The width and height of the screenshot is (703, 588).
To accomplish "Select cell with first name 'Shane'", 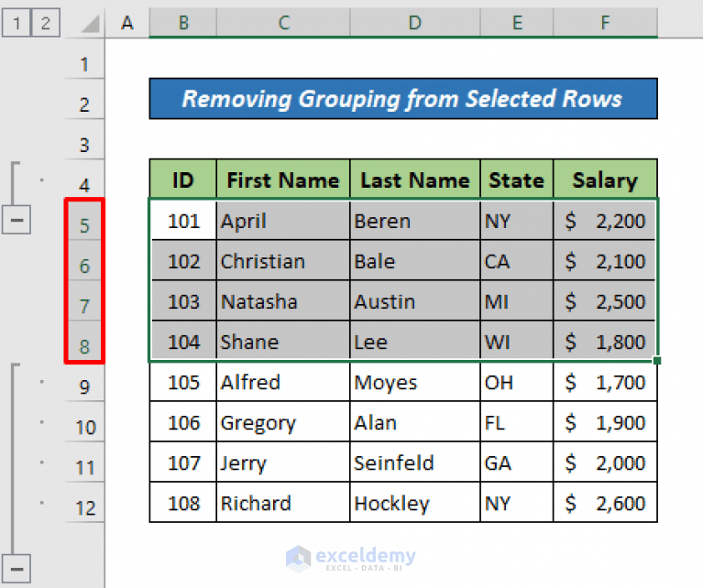I will tap(283, 341).
